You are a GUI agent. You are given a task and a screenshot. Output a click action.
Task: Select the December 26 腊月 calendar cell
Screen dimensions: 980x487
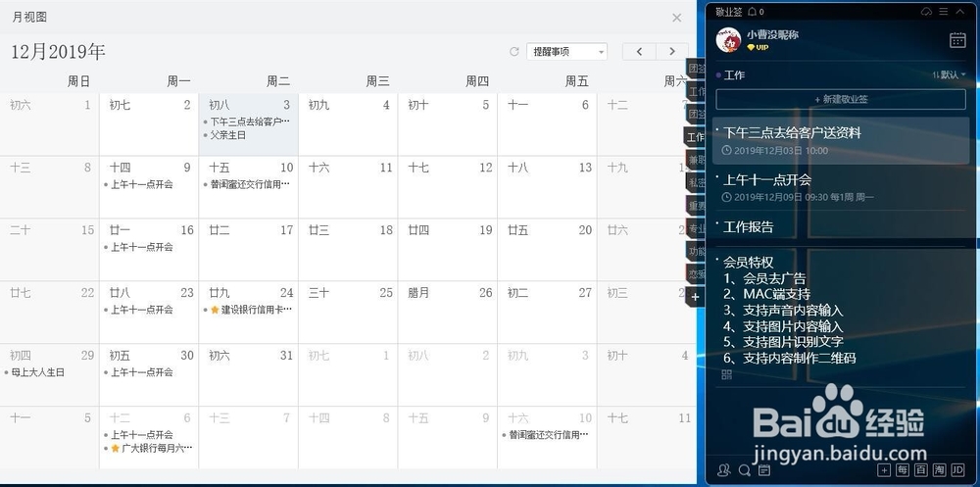[448, 312]
